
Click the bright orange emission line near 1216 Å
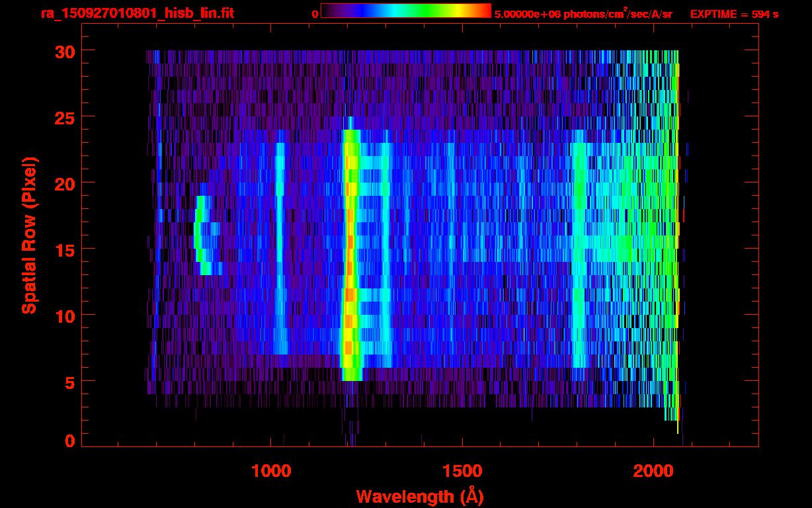pos(350,255)
